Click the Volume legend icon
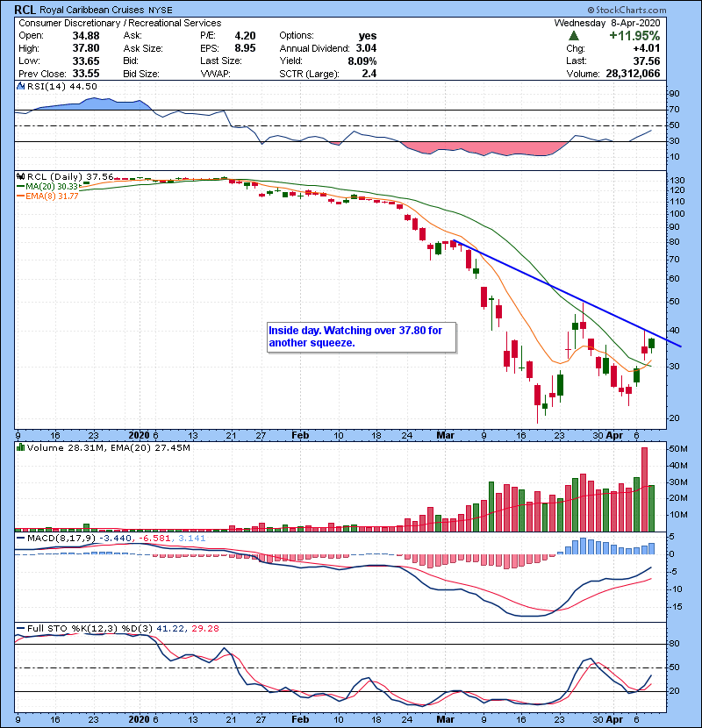Screen dimensions: 702x728 coord(19,448)
